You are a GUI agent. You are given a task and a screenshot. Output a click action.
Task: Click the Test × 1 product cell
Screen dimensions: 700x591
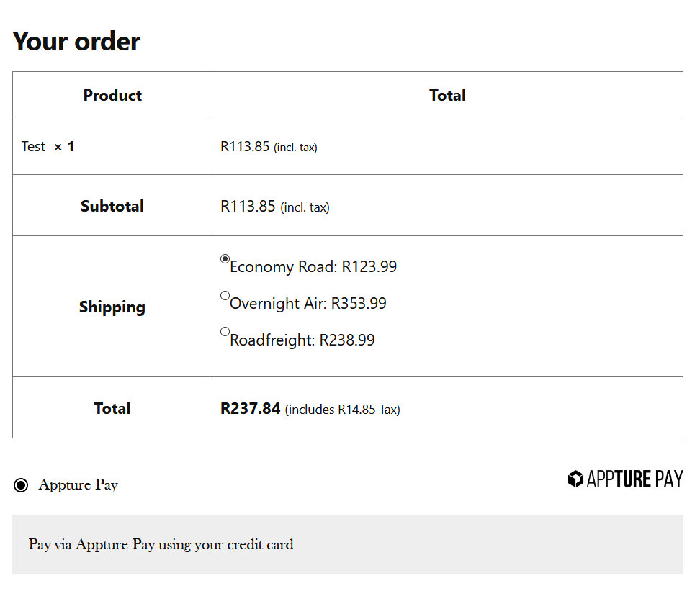click(48, 147)
